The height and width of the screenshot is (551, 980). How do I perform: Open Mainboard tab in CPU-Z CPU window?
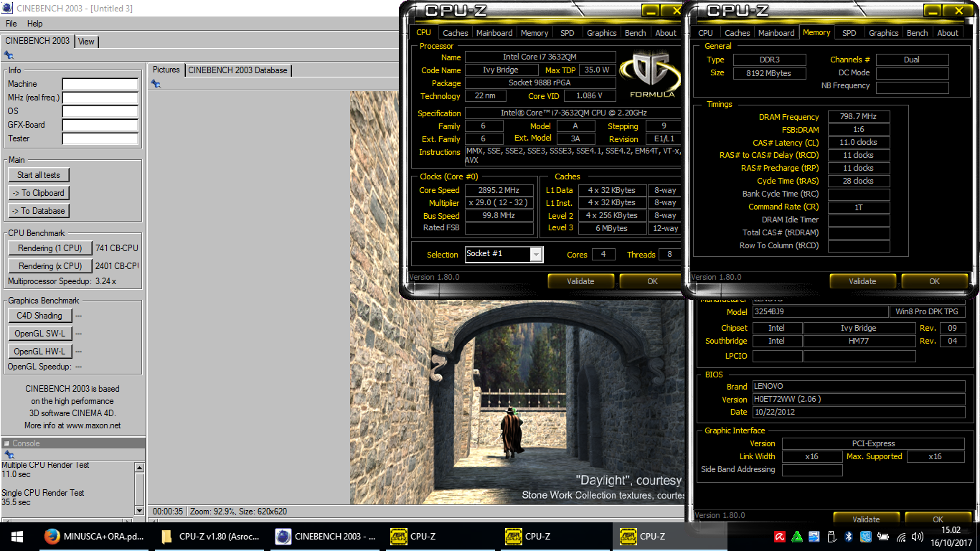click(494, 33)
